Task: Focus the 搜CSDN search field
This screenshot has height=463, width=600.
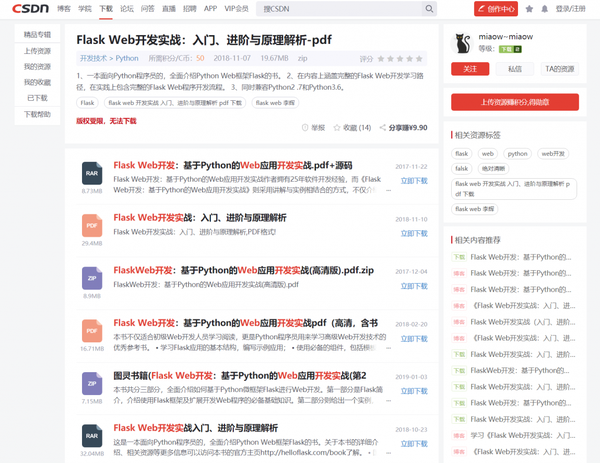Action: (340, 8)
